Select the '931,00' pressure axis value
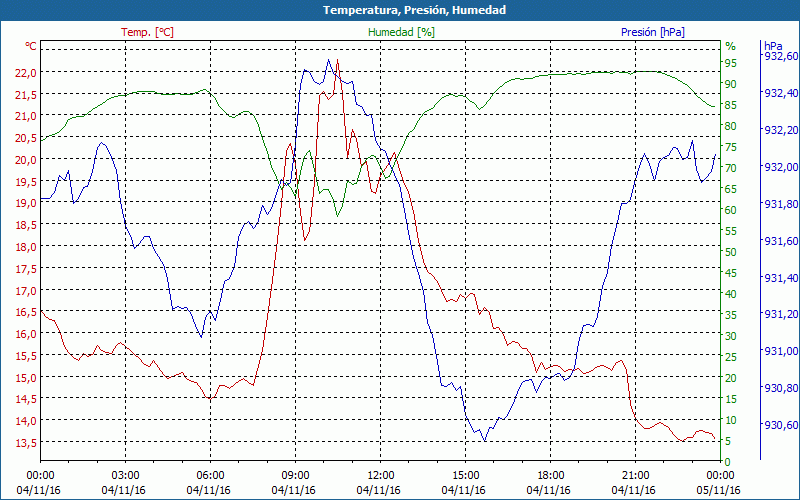800x500 pixels. click(x=781, y=351)
